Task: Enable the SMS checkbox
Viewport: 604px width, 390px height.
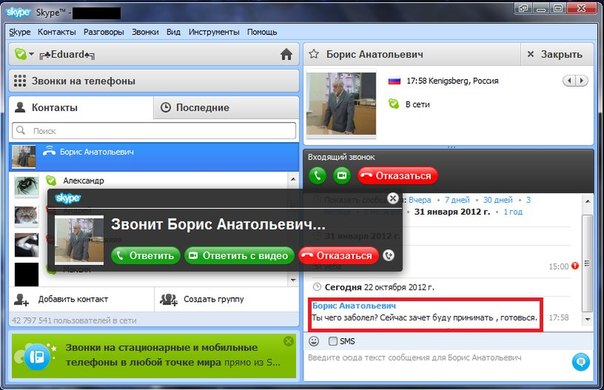Action: pyautogui.click(x=333, y=341)
